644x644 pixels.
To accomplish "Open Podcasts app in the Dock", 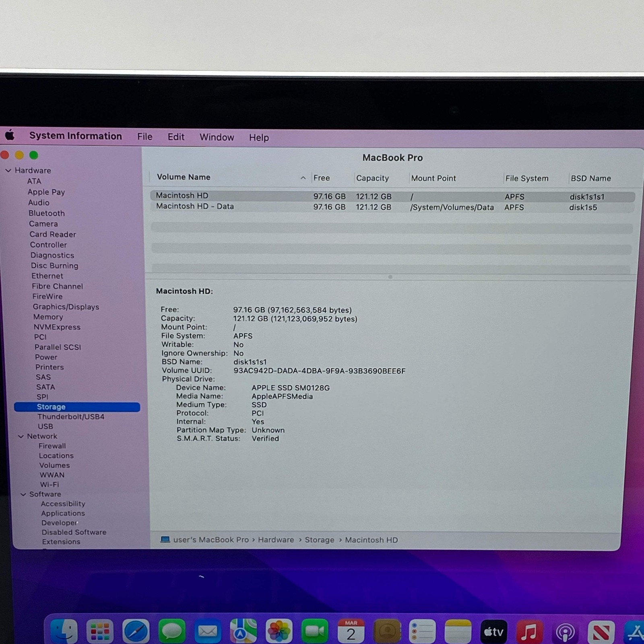I will point(565,631).
